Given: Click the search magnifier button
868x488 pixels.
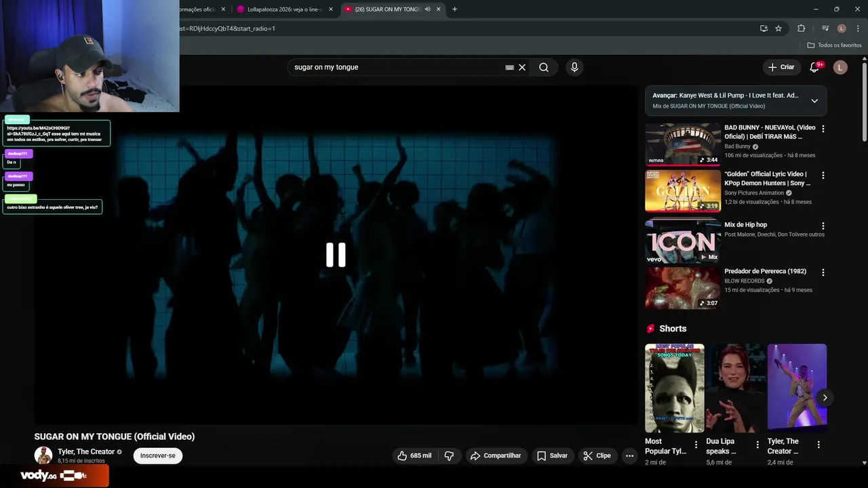Looking at the screenshot, I should 544,67.
